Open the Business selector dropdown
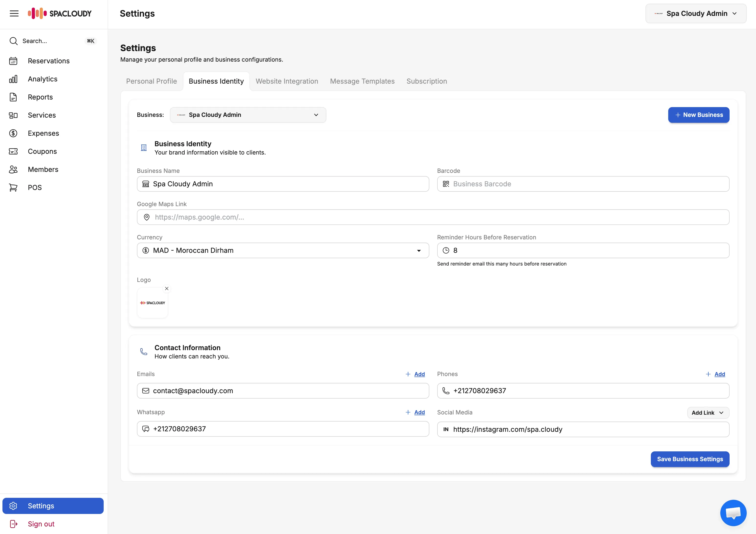756x534 pixels. 248,115
